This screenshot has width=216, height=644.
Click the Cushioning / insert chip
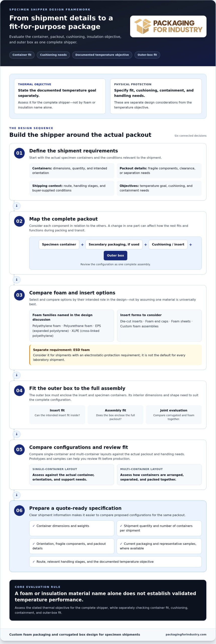pyautogui.click(x=168, y=244)
